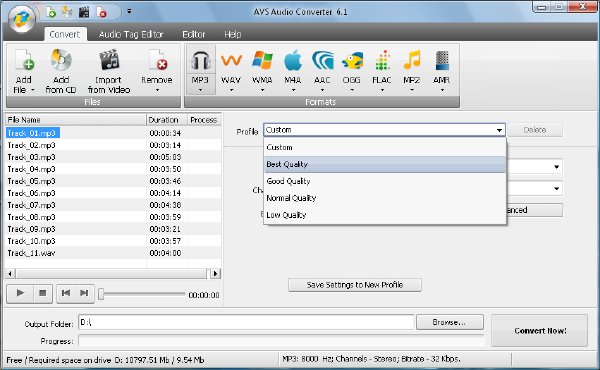Click Import from Video ribbon button
Screen dimensions: 600x370
pos(109,72)
